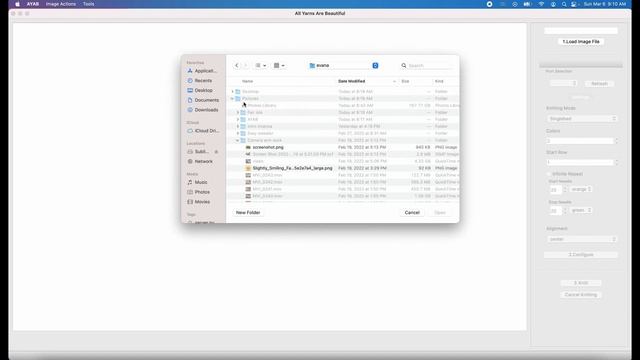
Task: Open Downloads from the sidebar
Action: [x=203, y=110]
